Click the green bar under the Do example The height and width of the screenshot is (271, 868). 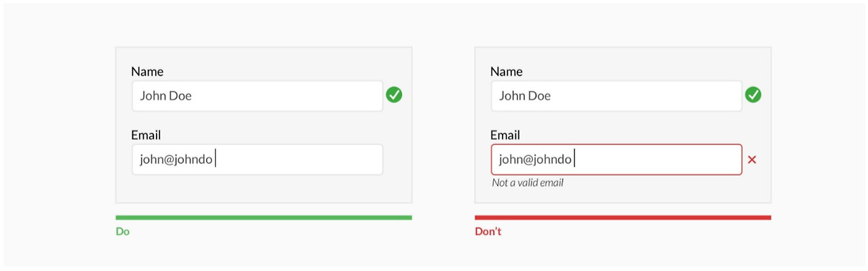coord(264,217)
